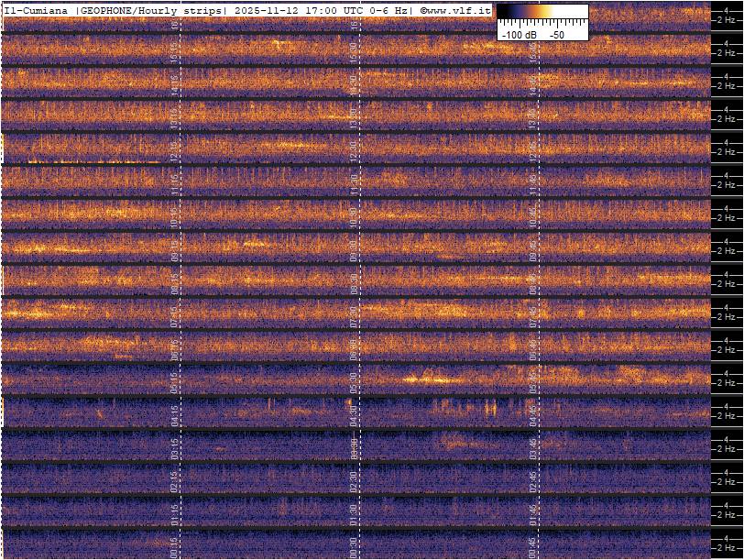Click the 02:30 time marker label
This screenshot has width=744, height=560.
tap(355, 478)
